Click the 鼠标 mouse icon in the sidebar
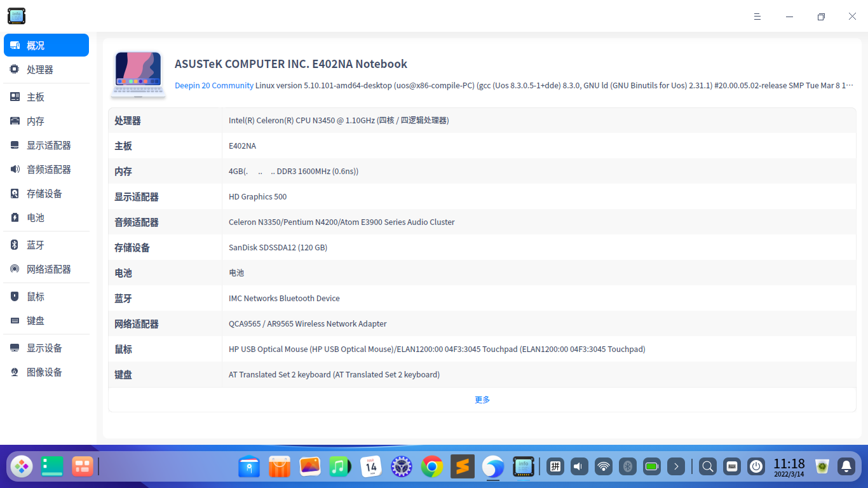 15,296
